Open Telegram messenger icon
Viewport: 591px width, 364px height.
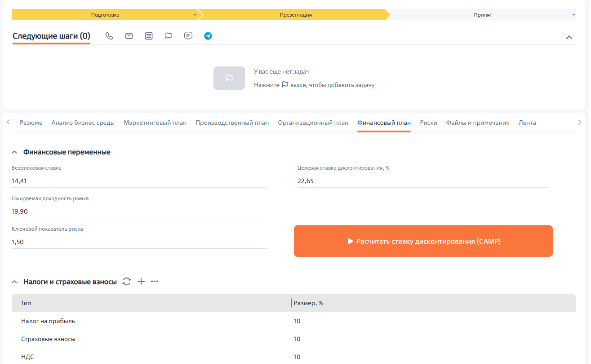pyautogui.click(x=208, y=36)
